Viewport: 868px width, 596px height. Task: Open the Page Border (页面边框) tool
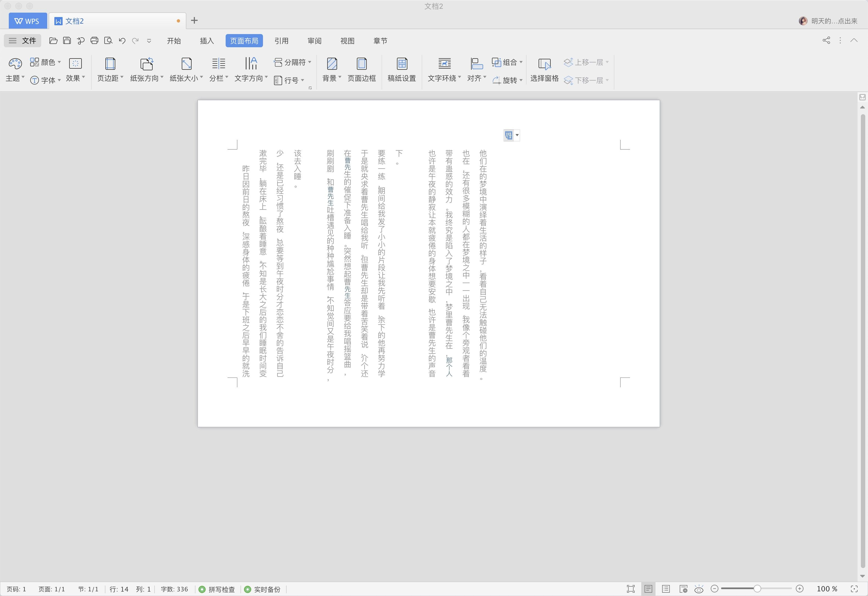point(362,69)
